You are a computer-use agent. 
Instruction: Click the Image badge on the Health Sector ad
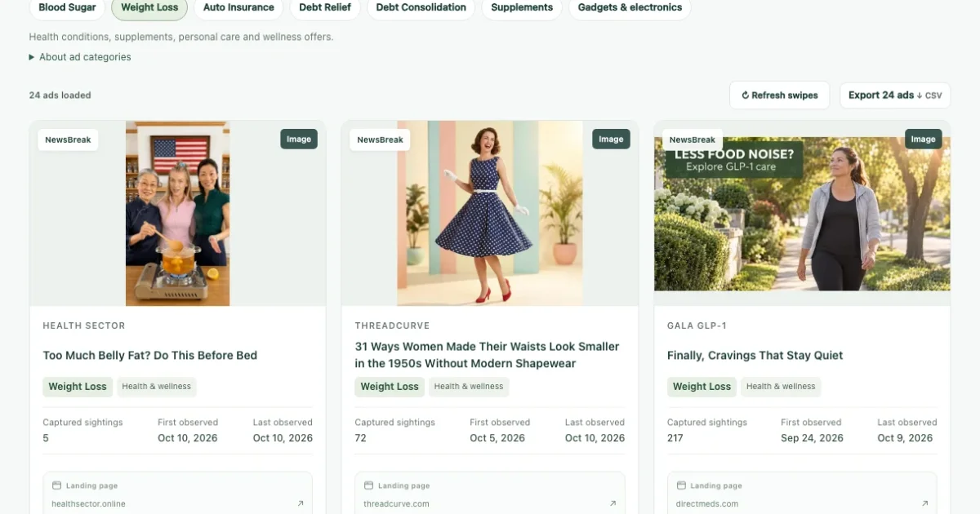click(x=299, y=140)
